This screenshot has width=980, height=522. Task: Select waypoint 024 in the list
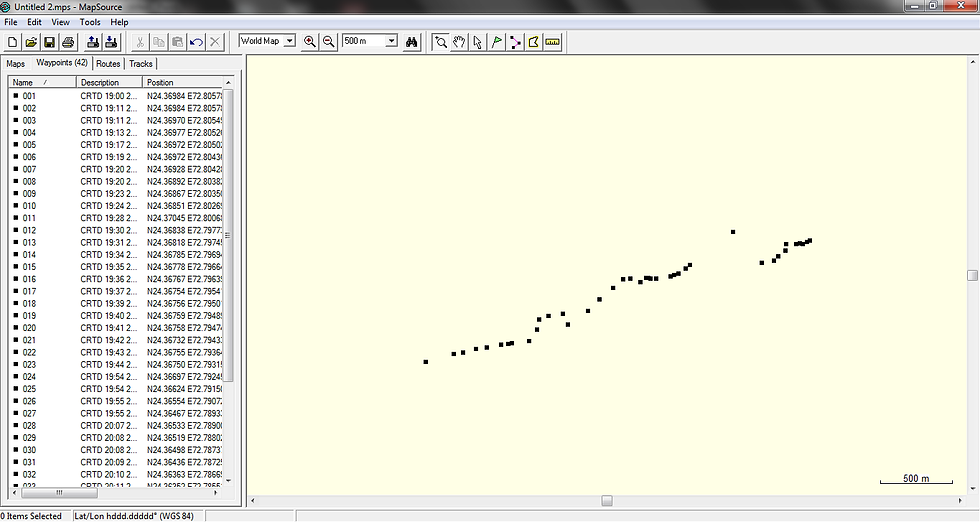click(x=29, y=376)
